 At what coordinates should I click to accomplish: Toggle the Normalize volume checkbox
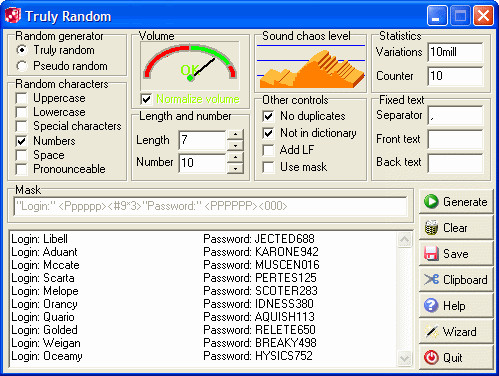[146, 99]
